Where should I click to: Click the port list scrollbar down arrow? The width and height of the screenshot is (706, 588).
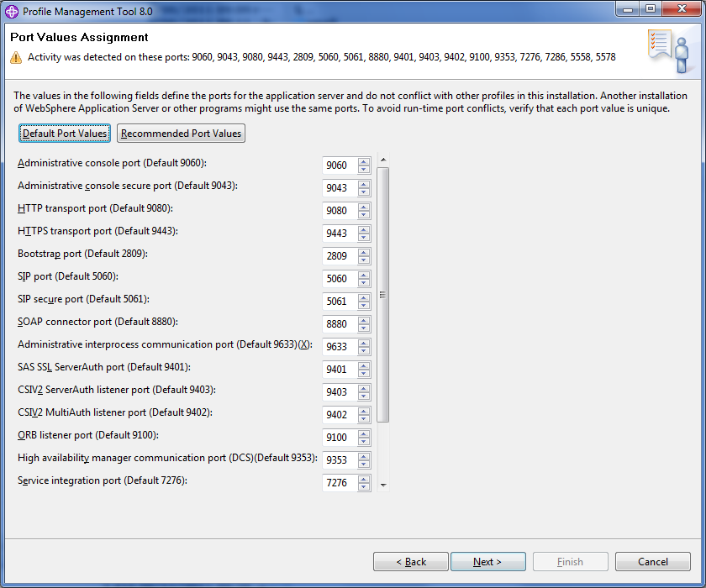click(x=383, y=485)
